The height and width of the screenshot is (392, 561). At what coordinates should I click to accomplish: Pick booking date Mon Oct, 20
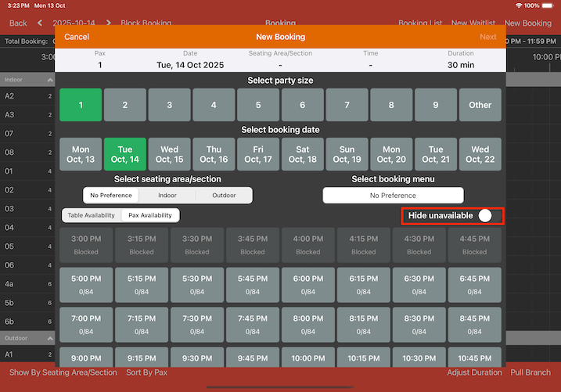click(391, 154)
